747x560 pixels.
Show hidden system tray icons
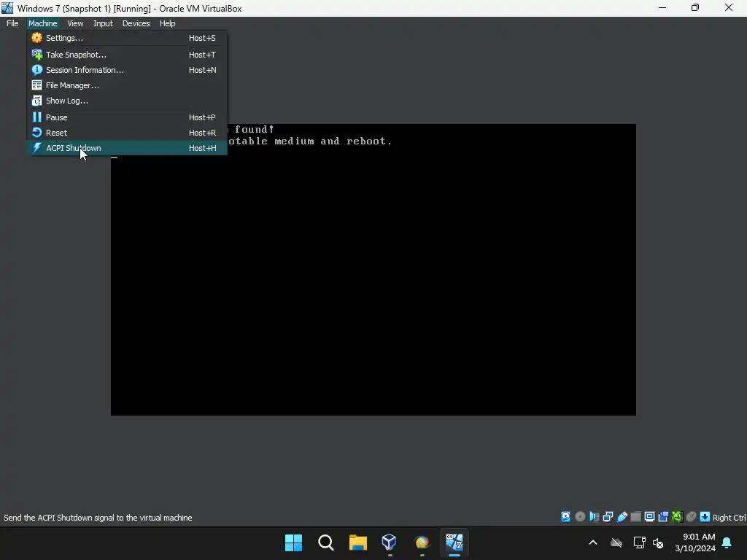coord(593,542)
